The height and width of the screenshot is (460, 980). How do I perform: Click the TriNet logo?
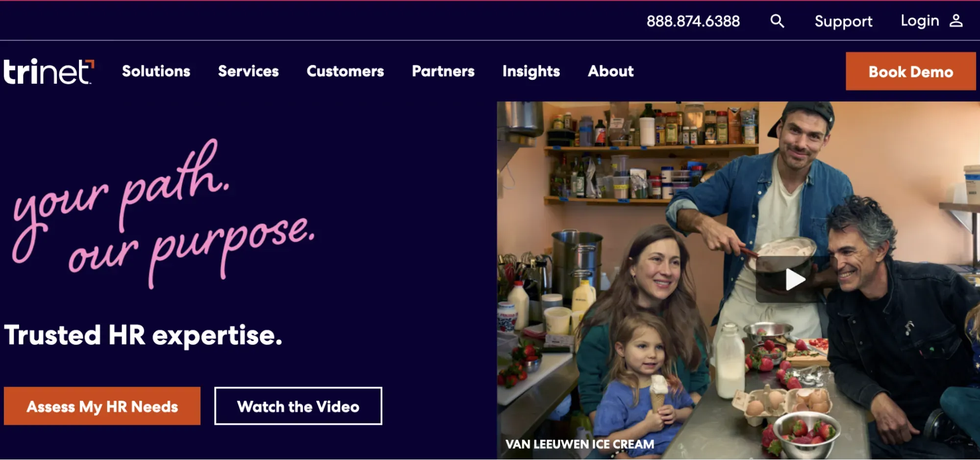(x=49, y=72)
